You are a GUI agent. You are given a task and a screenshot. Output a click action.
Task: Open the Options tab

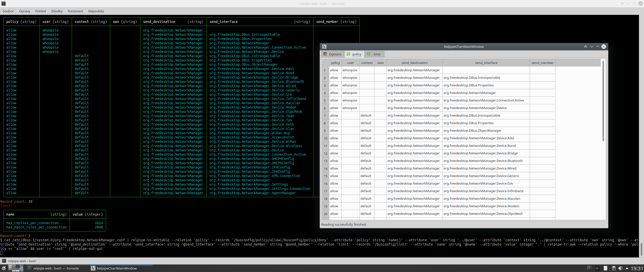click(332, 54)
